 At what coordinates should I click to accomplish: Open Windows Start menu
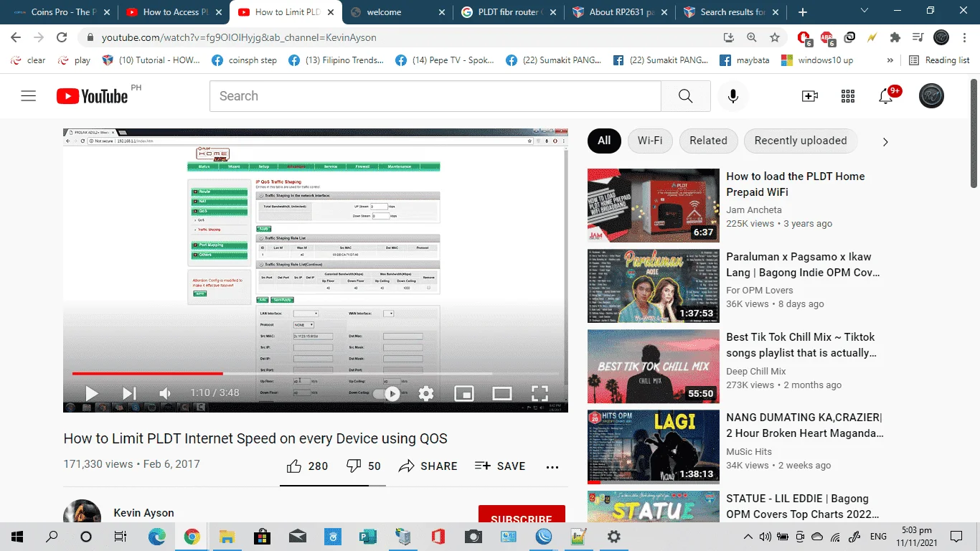coord(17,537)
